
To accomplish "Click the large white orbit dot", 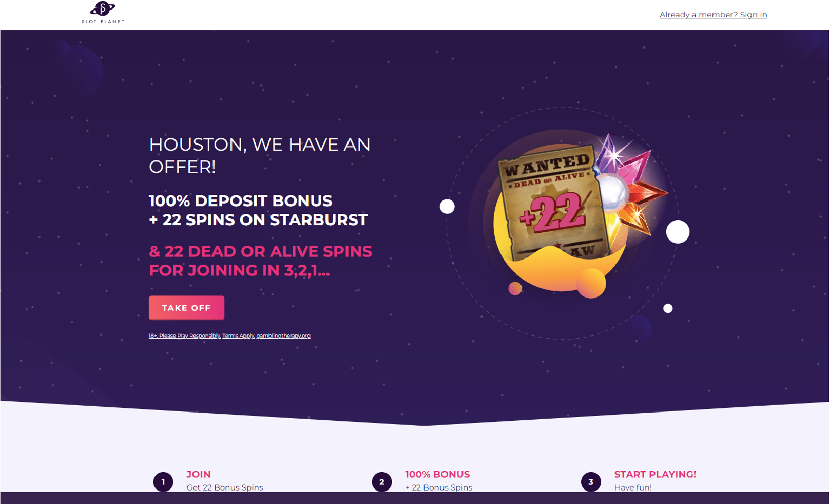I will pos(678,232).
